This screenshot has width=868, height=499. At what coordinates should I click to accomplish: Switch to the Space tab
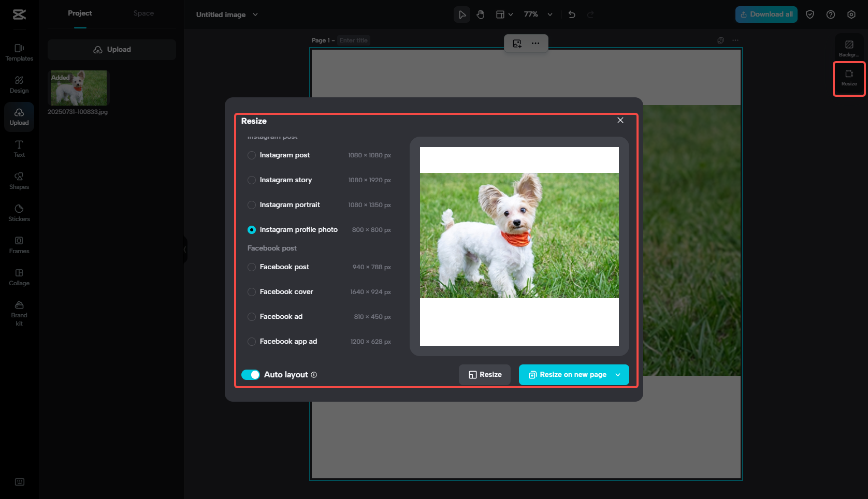143,13
